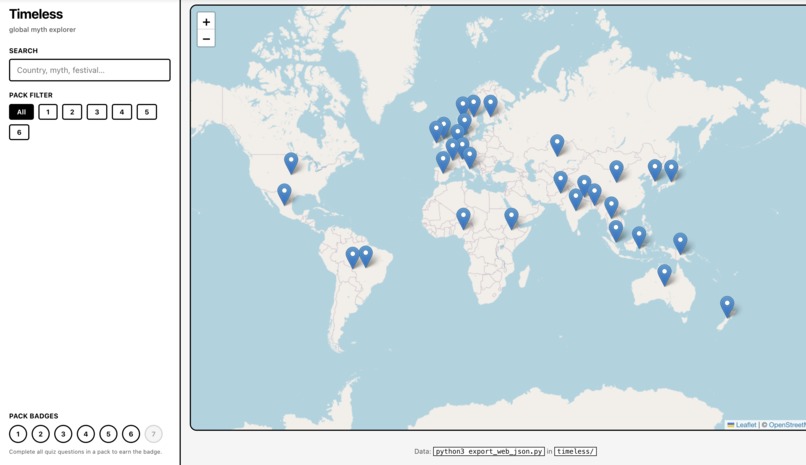
Task: Click pack badge number 2
Action: 41,434
